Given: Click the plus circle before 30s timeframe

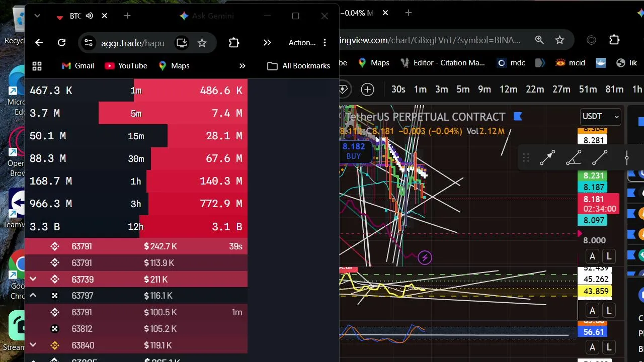Looking at the screenshot, I should coord(368,89).
